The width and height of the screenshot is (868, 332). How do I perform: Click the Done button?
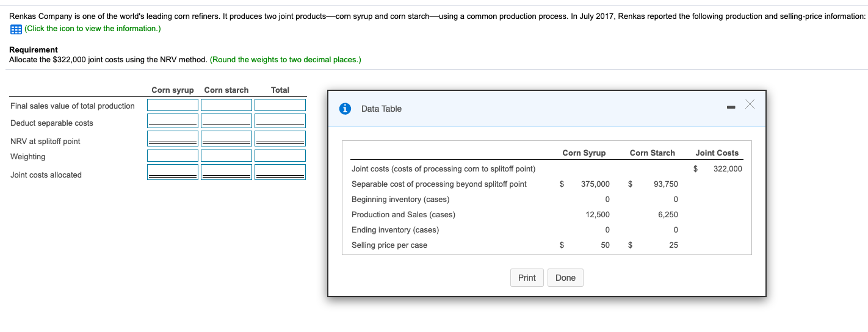click(565, 278)
